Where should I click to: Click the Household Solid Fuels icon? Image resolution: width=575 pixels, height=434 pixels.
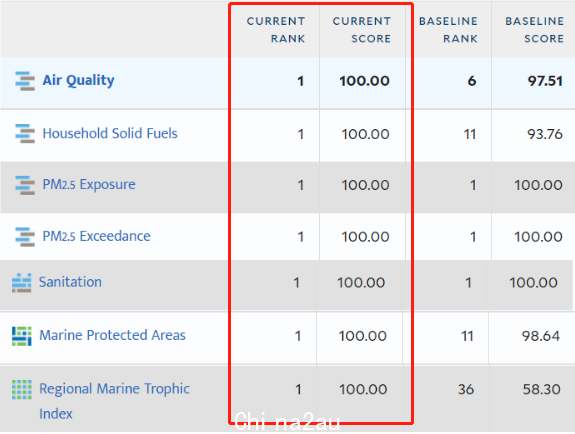pos(25,134)
